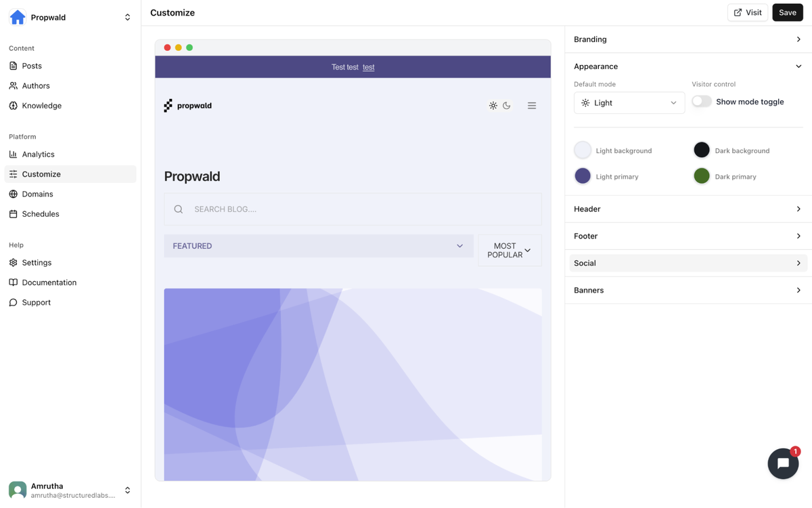Click the Visit button

pos(748,12)
